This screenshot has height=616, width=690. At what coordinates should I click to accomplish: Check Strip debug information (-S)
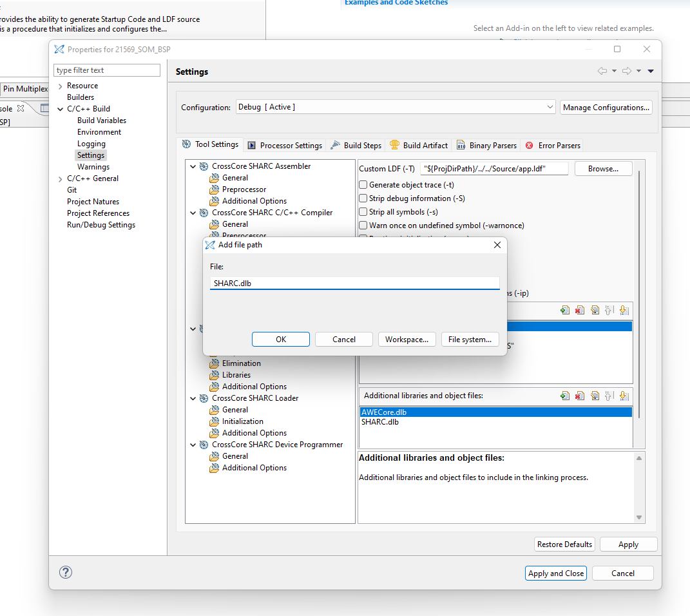tap(363, 198)
